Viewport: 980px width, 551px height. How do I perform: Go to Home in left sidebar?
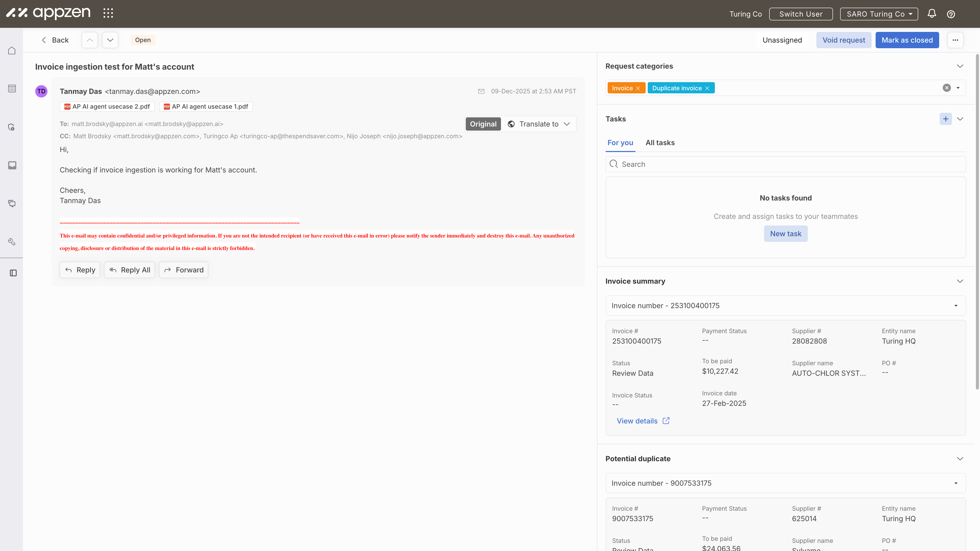tap(12, 51)
